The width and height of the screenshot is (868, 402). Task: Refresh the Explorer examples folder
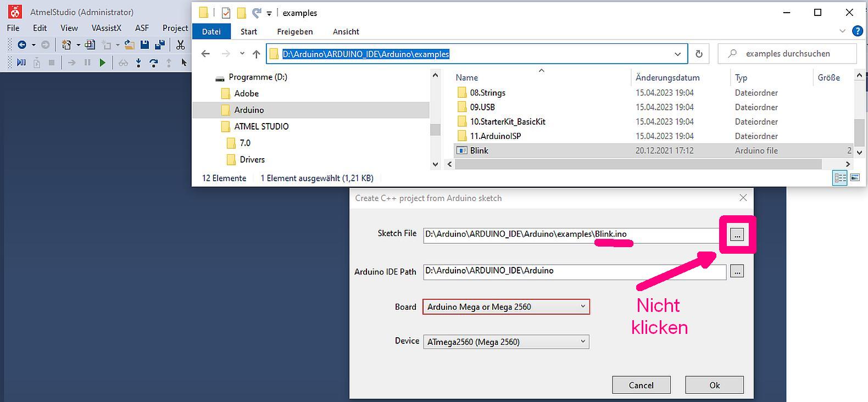(x=699, y=54)
